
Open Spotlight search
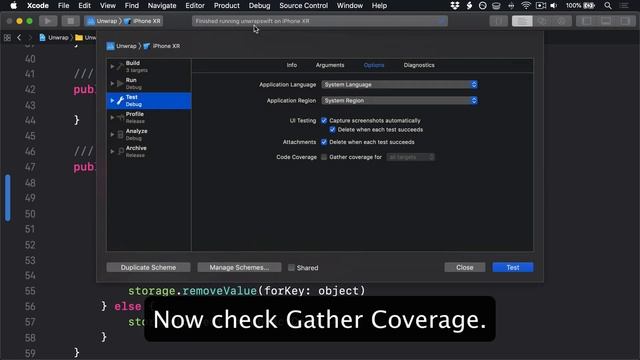coord(608,5)
